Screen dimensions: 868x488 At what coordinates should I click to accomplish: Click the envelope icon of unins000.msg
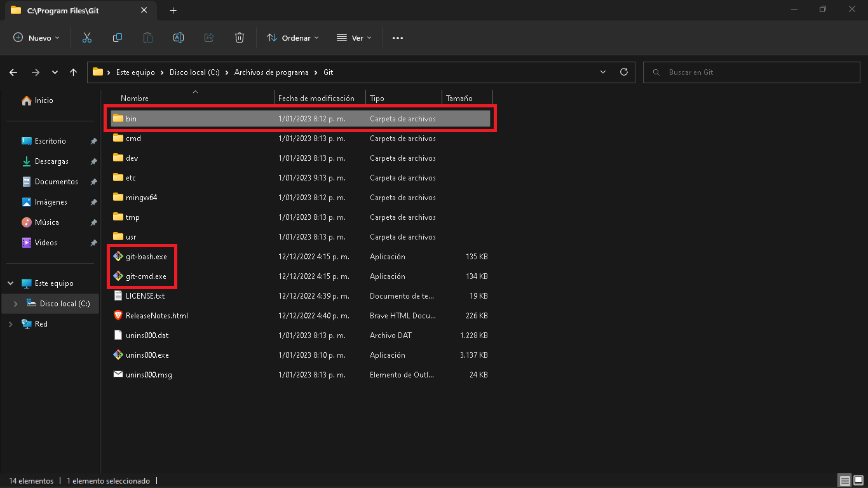118,375
